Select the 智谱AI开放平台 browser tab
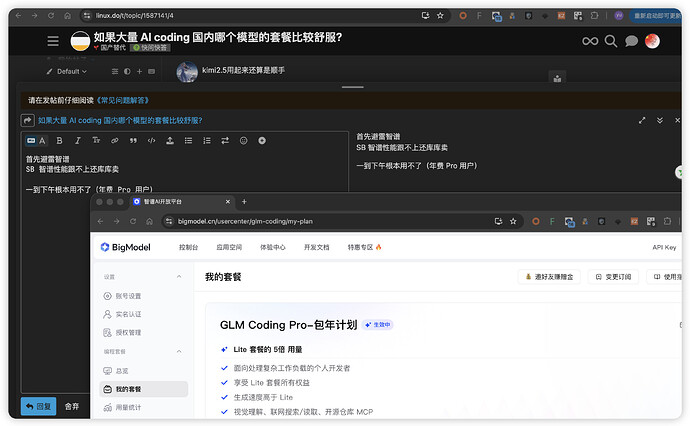This screenshot has height=426, width=690. coord(182,202)
